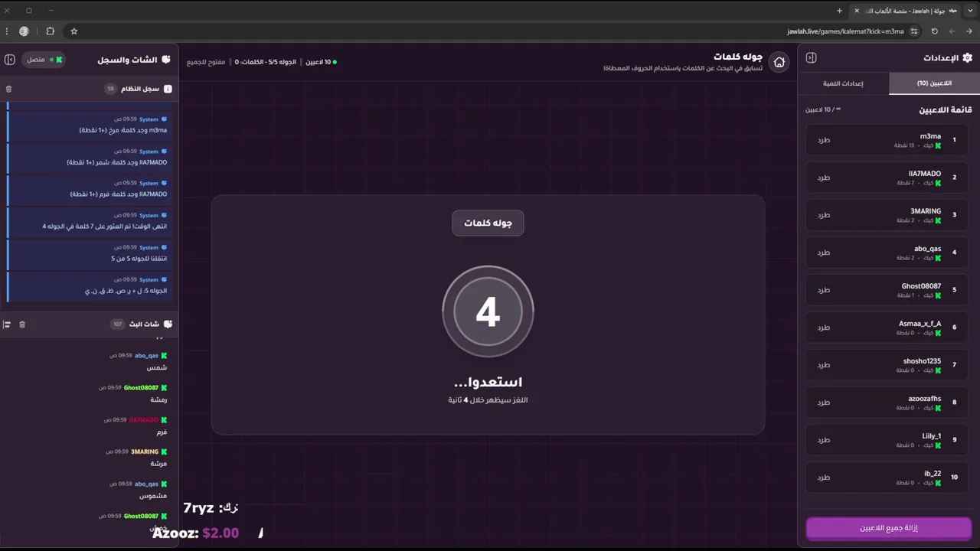The image size is (980, 551).
Task: Kick player IIA7MADO with طرد
Action: click(823, 178)
